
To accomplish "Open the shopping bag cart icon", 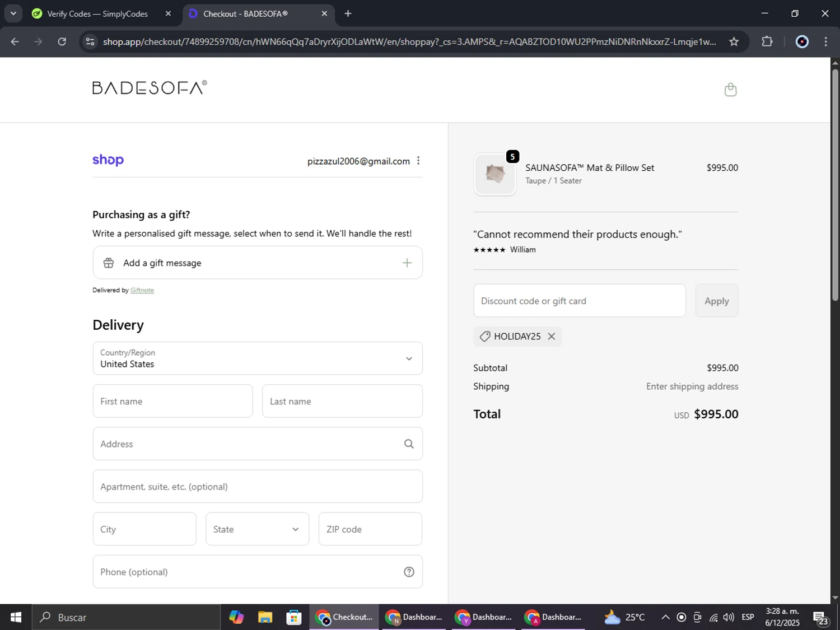I will coord(730,90).
